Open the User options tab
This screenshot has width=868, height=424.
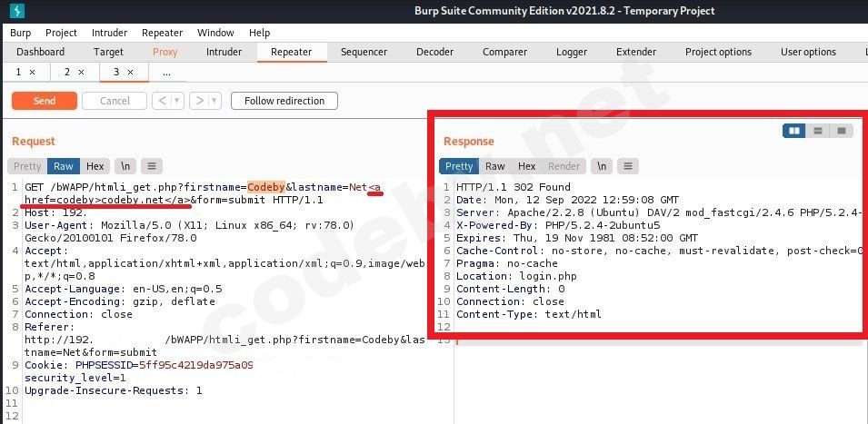[808, 52]
